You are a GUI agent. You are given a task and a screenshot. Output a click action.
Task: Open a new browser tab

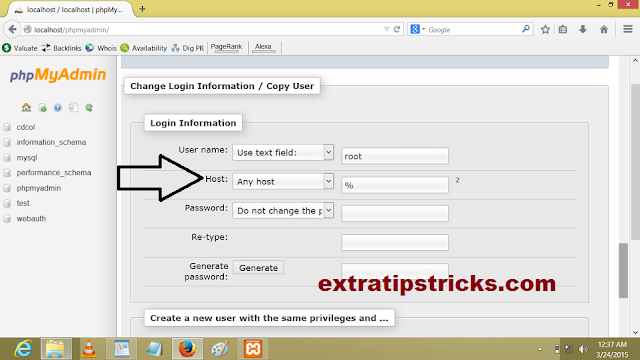click(142, 9)
